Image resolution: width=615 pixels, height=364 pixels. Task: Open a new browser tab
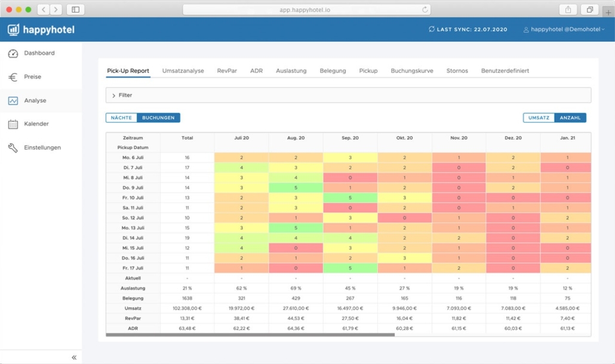[x=607, y=9]
